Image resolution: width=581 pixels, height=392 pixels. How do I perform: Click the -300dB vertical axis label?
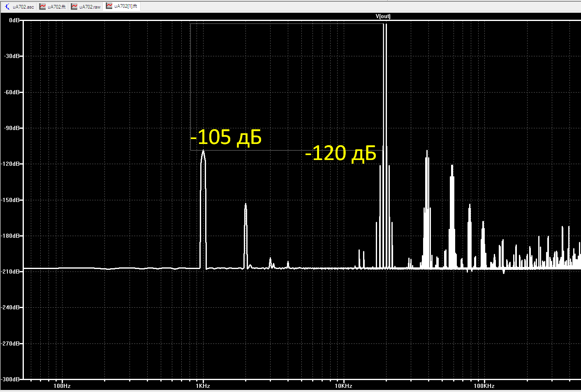(x=11, y=379)
